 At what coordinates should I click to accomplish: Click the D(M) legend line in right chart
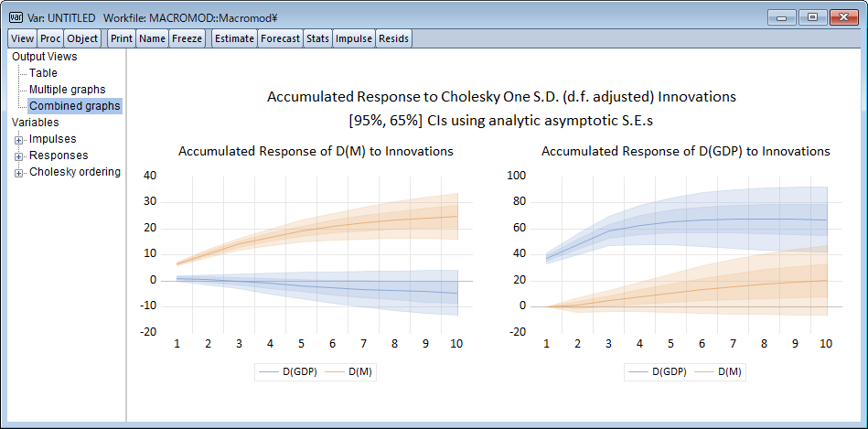[x=703, y=372]
